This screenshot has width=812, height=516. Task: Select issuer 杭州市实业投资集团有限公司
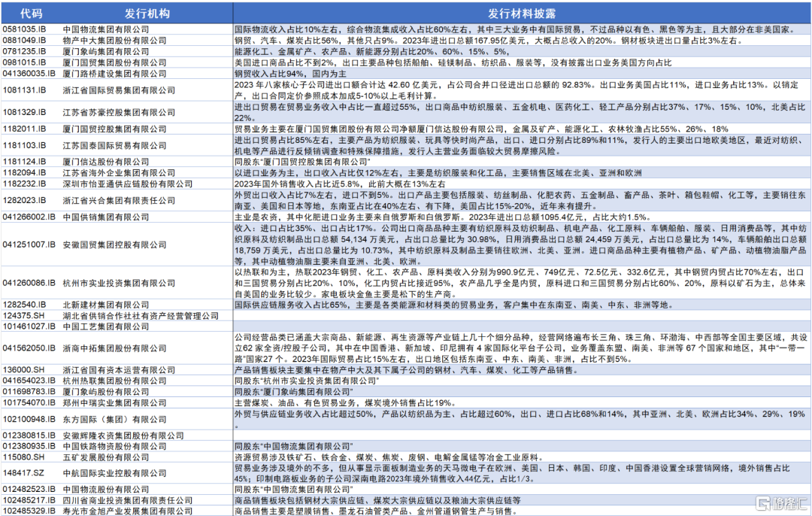[119, 283]
